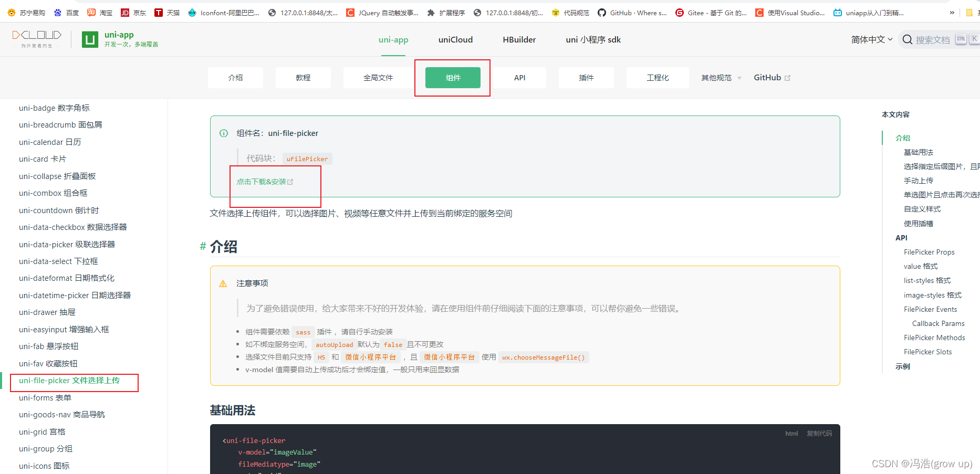Jump to 示例 in page outline
The image size is (980, 474).
903,366
